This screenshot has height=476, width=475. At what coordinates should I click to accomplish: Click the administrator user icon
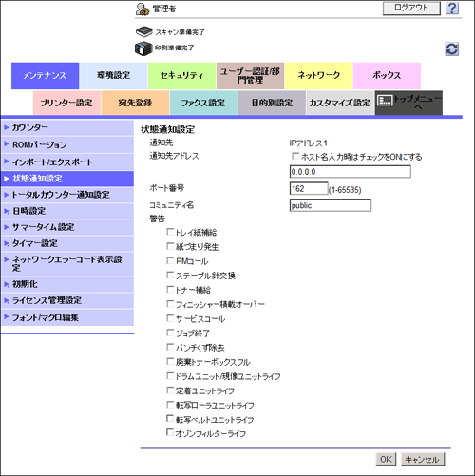click(x=142, y=10)
